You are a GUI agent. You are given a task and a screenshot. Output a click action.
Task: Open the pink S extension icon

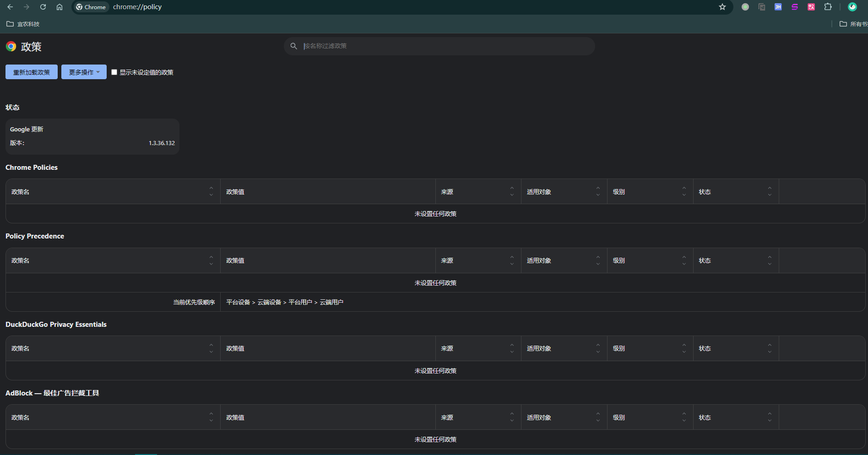795,7
